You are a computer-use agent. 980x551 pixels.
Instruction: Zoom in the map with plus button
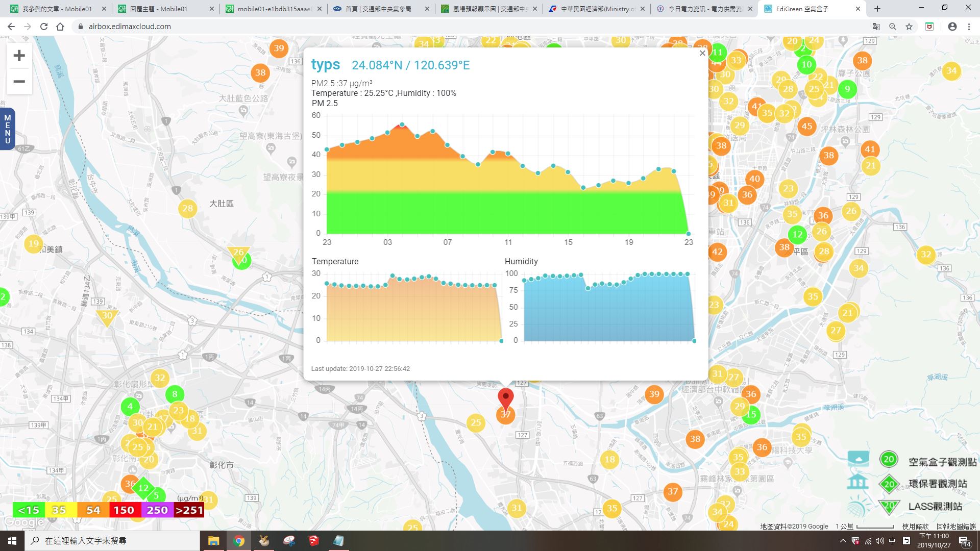[19, 56]
